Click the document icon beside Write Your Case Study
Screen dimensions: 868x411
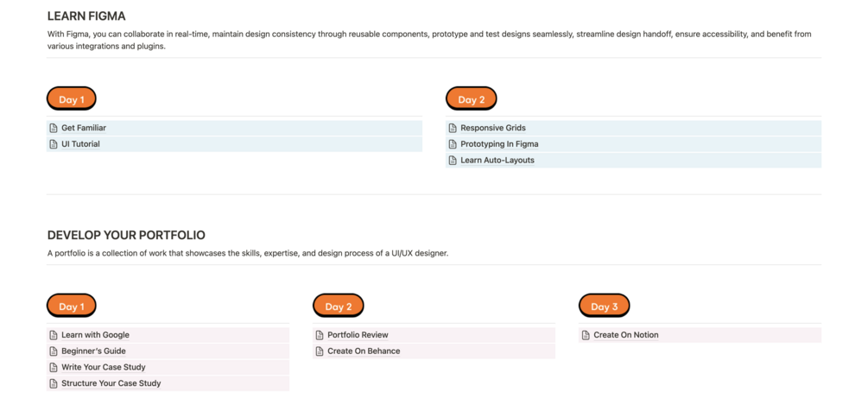[x=54, y=368]
